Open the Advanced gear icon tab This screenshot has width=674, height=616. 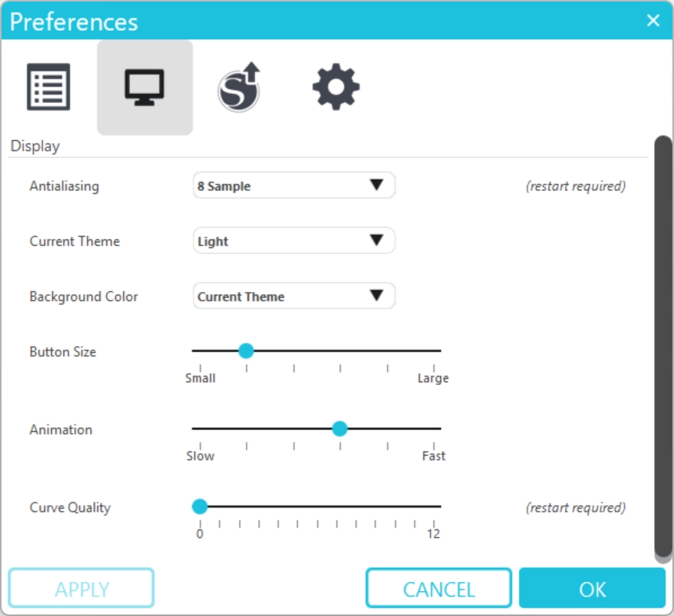tap(335, 87)
